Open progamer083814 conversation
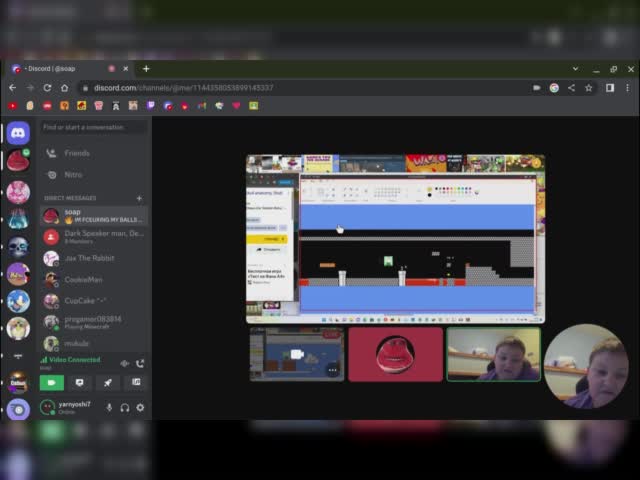Screen dimensions: 640x480 pyautogui.click(x=94, y=322)
